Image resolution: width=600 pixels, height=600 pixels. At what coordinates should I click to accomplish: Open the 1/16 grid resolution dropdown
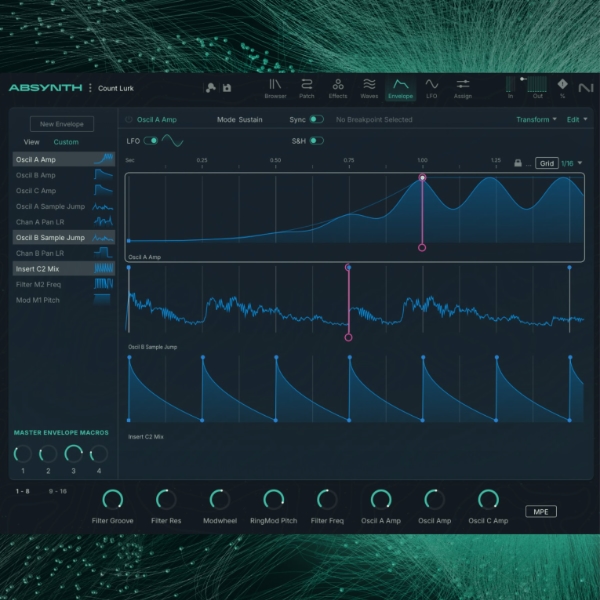tap(572, 163)
